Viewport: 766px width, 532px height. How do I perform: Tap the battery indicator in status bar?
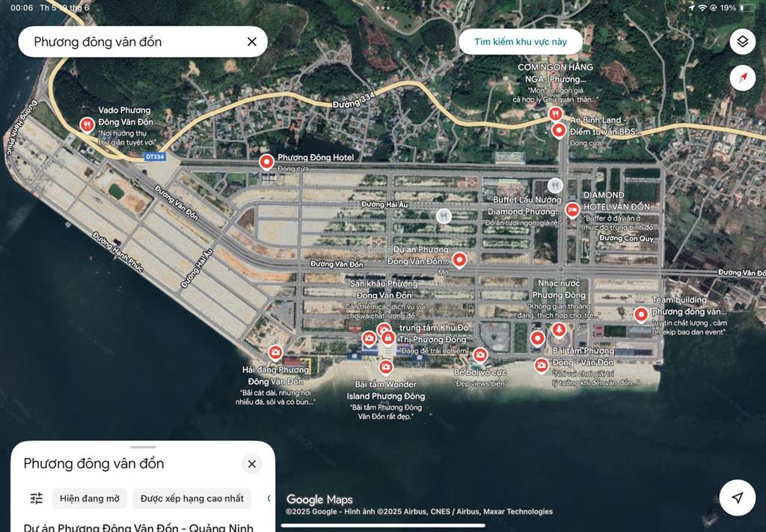tap(747, 7)
